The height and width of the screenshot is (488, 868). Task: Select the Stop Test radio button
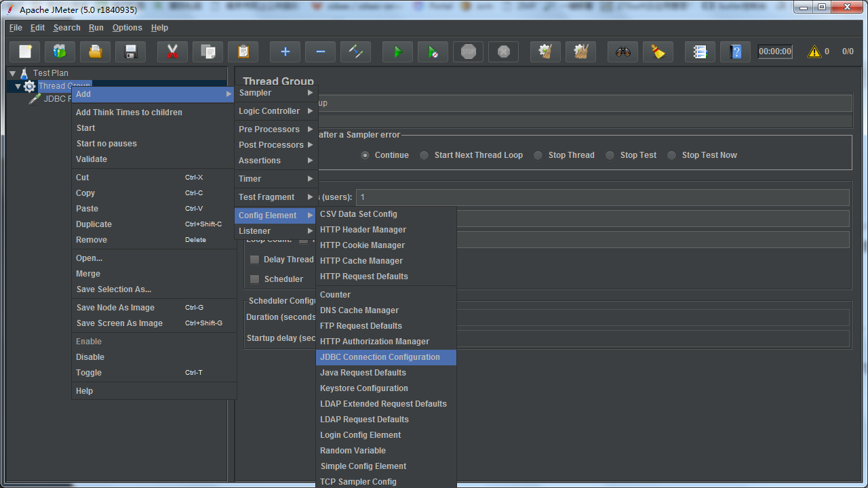(x=610, y=155)
